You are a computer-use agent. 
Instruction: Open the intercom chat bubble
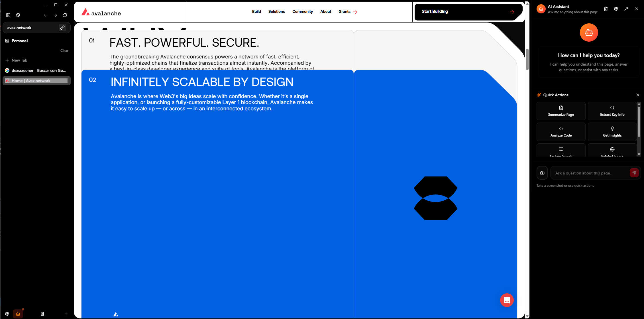507,300
